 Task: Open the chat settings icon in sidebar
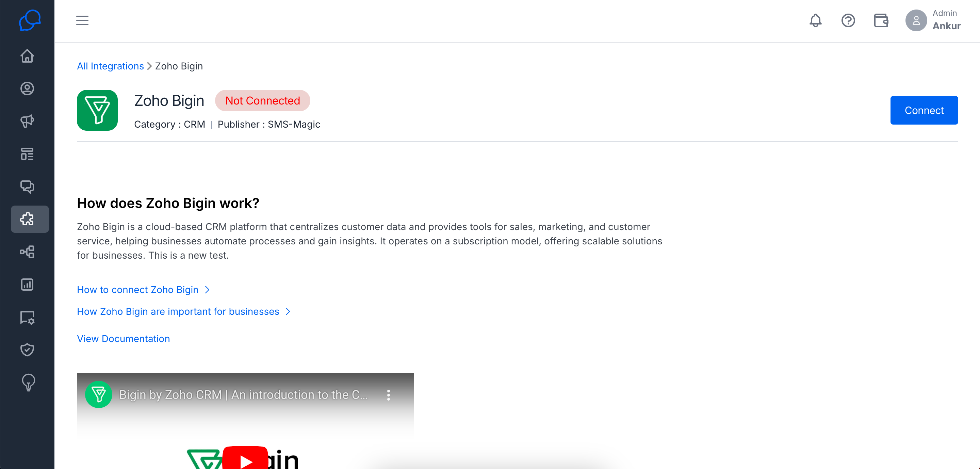pos(27,317)
